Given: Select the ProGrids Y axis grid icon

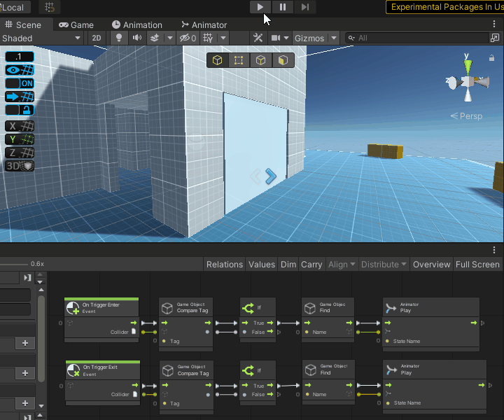Looking at the screenshot, I should pos(20,139).
